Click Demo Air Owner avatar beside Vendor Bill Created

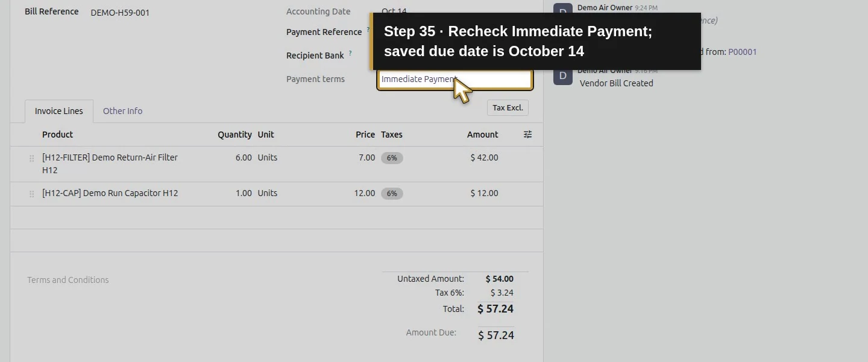[563, 75]
